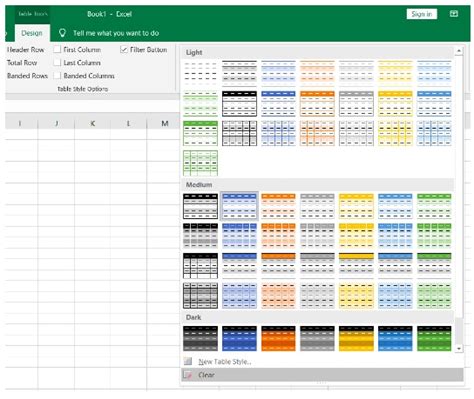Click the Header Row option label
This screenshot has width=474, height=399.
(x=26, y=50)
